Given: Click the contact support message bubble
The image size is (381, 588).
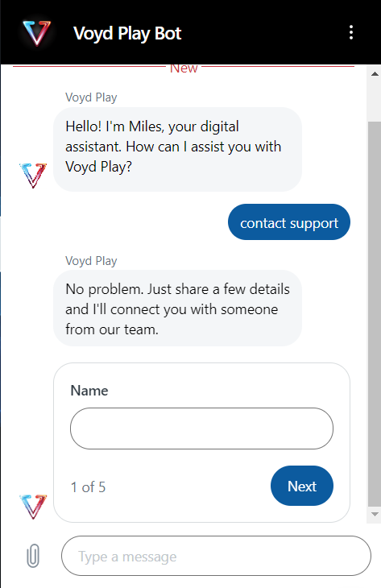Looking at the screenshot, I should 289,222.
